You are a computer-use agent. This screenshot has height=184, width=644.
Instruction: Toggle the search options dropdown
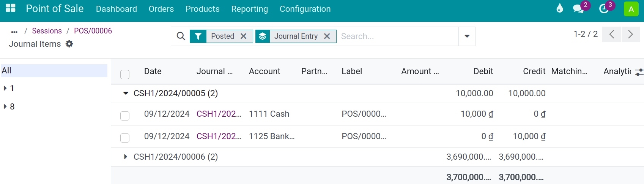click(467, 36)
